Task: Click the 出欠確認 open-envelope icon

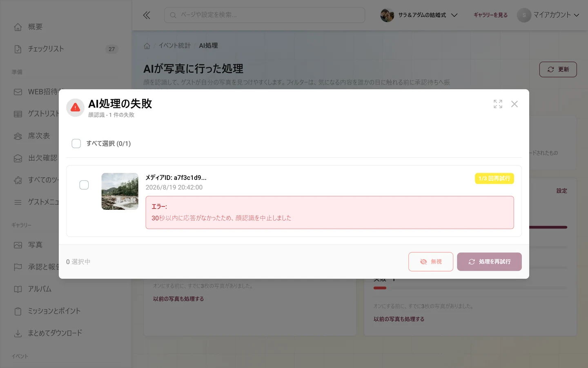Action: 18,158
